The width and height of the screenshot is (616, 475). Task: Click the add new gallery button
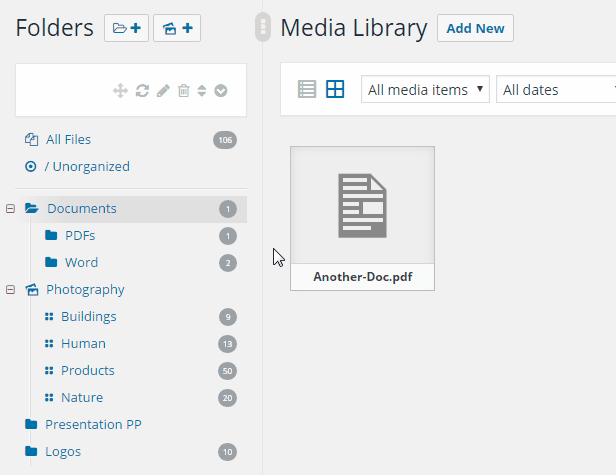click(x=176, y=28)
